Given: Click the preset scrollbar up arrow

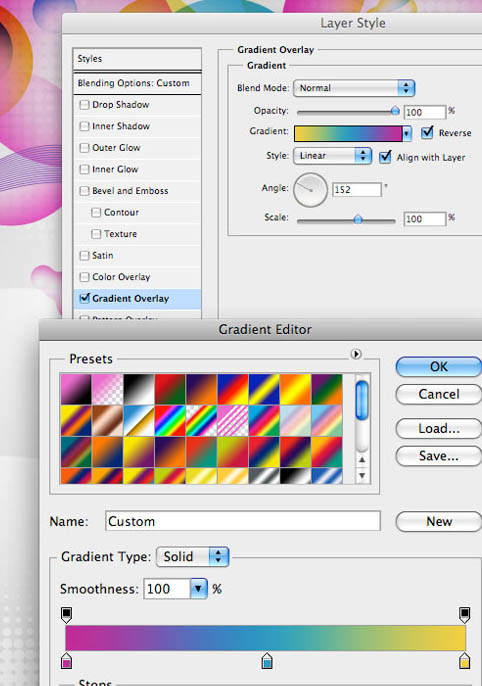Looking at the screenshot, I should 362,460.
